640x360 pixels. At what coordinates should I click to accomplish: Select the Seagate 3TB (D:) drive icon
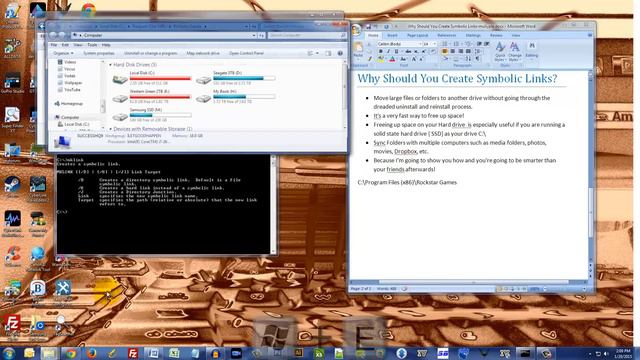pyautogui.click(x=203, y=80)
